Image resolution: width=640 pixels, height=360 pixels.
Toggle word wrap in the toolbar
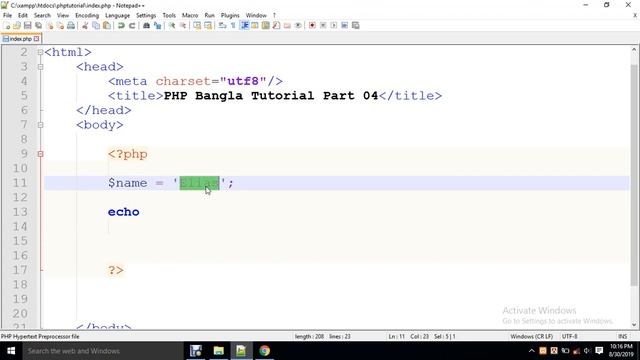coord(222,25)
